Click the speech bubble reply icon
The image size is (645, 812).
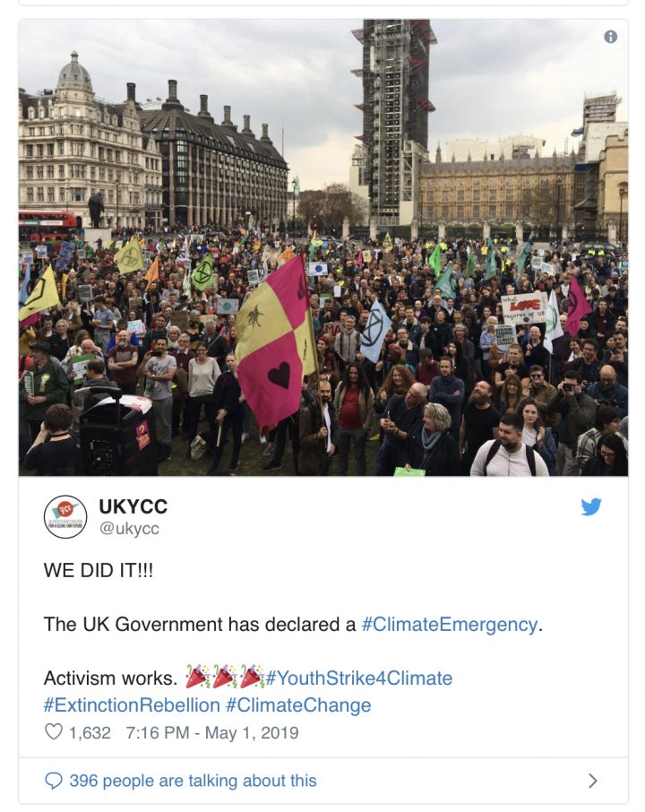coord(54,781)
